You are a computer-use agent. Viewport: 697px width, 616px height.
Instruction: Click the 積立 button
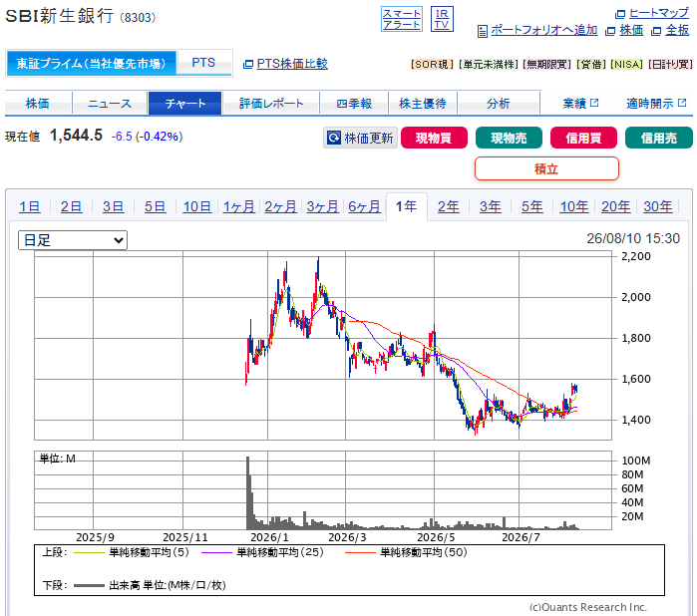click(546, 168)
